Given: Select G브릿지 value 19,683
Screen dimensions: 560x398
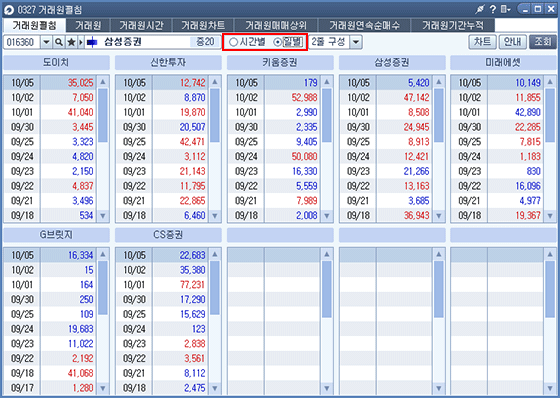Looking at the screenshot, I should (80, 329).
